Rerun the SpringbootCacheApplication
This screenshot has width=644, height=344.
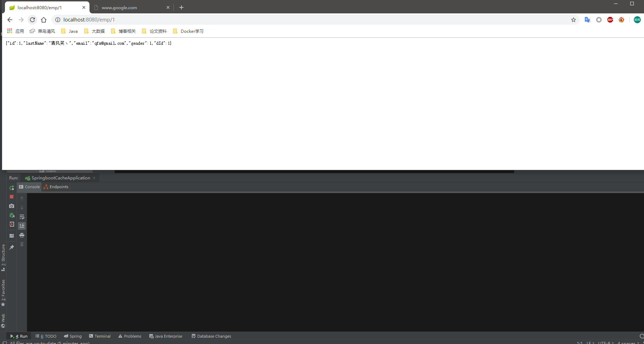click(12, 188)
